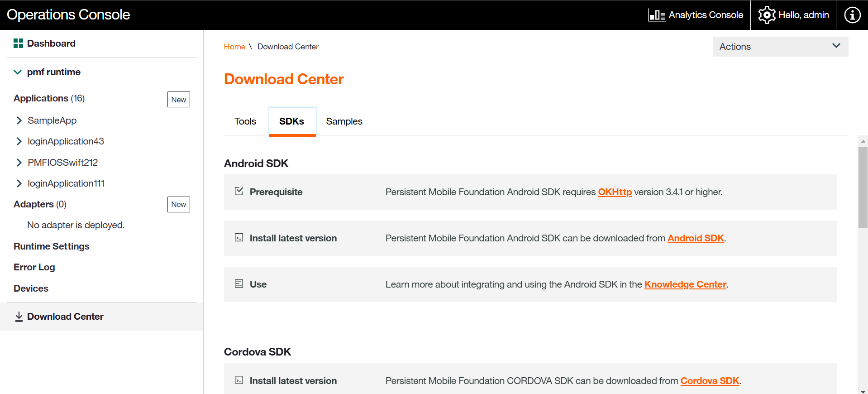
Task: Switch to the Samples tab
Action: pyautogui.click(x=344, y=121)
